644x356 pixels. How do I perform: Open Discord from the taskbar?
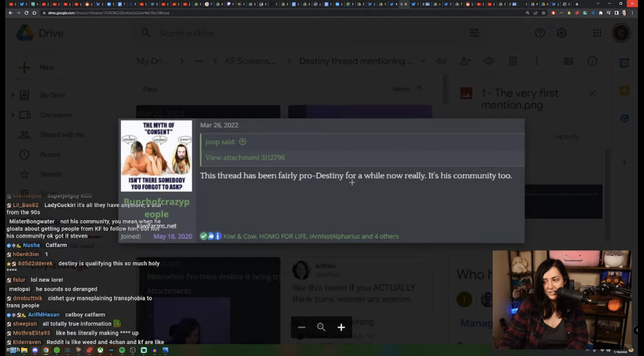coord(35,350)
